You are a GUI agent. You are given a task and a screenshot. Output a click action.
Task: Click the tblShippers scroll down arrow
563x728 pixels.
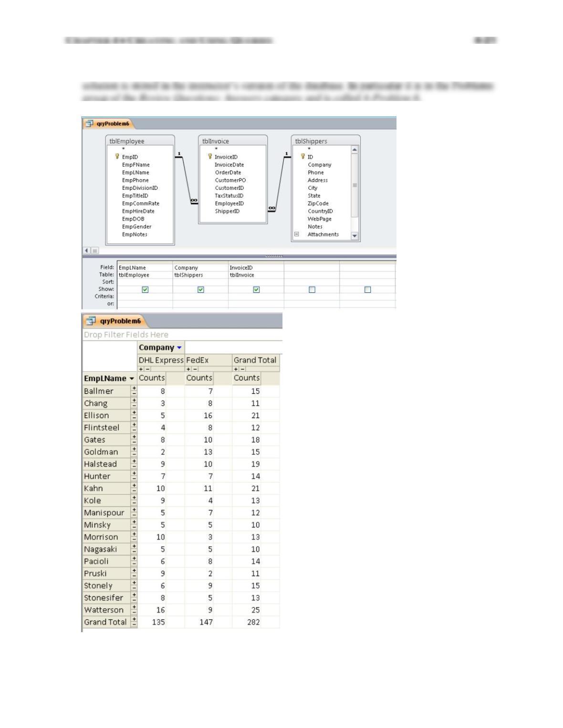[x=354, y=236]
